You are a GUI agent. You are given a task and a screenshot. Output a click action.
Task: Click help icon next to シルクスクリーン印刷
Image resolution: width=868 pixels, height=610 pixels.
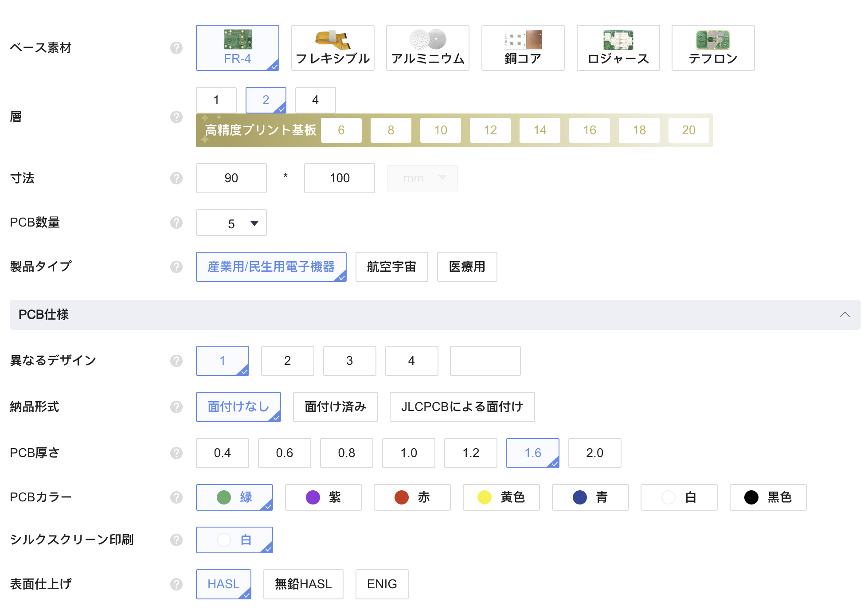click(x=176, y=540)
